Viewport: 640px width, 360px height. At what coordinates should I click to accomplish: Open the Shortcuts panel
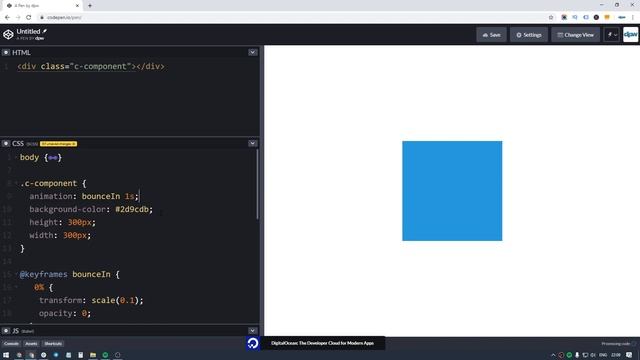point(53,344)
